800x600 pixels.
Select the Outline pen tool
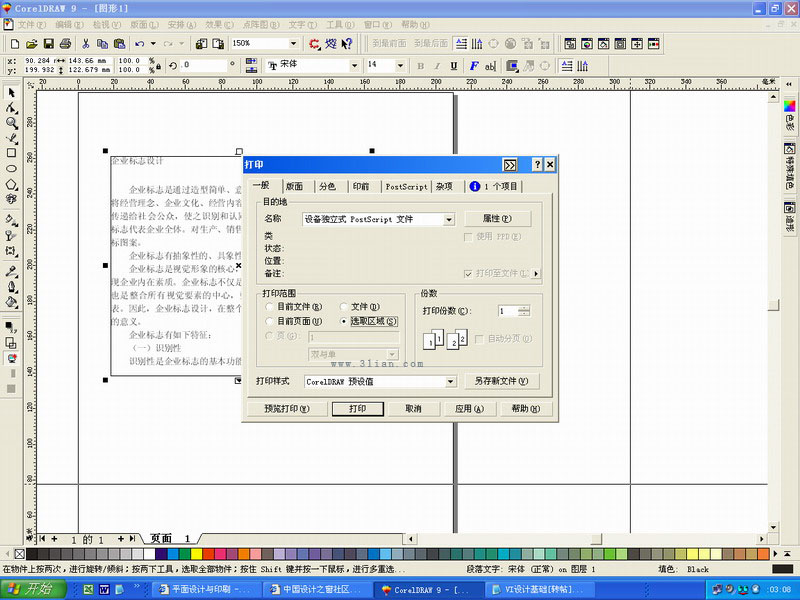point(11,287)
